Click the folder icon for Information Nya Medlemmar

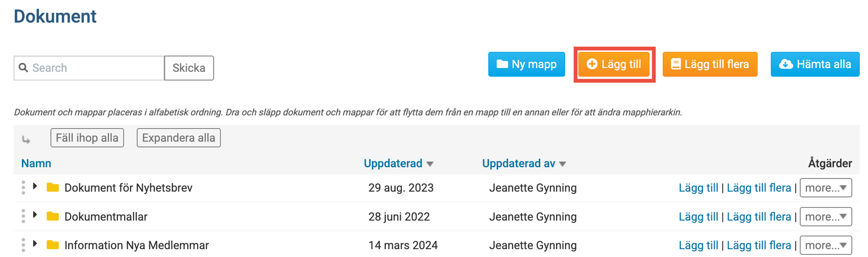53,245
